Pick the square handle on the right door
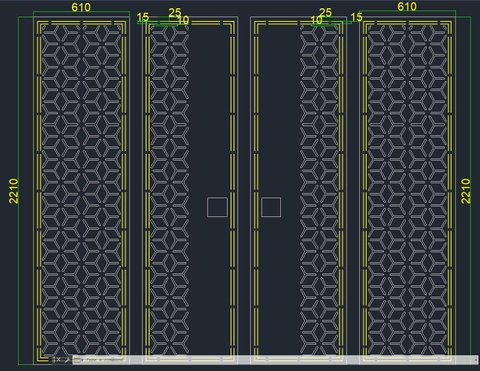 tap(271, 207)
